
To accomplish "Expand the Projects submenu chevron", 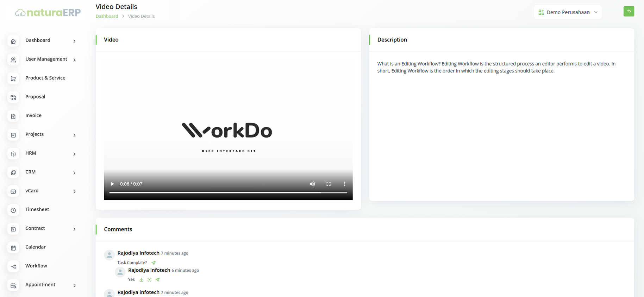I will click(74, 135).
